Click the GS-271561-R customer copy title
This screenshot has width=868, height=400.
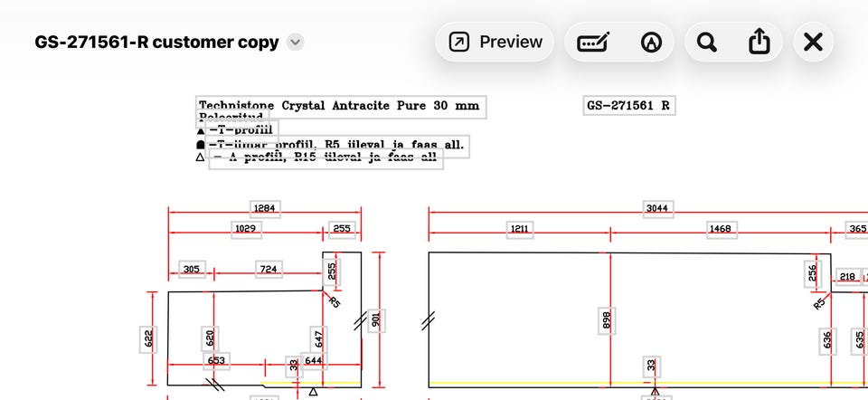click(156, 43)
